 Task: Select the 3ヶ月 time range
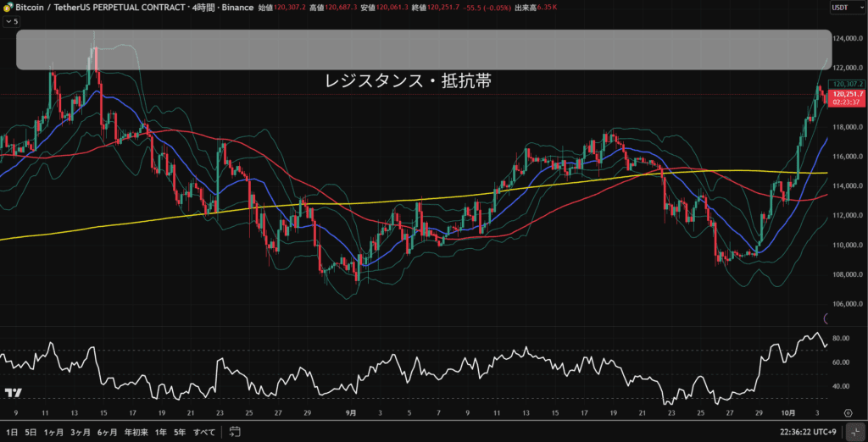coord(81,432)
